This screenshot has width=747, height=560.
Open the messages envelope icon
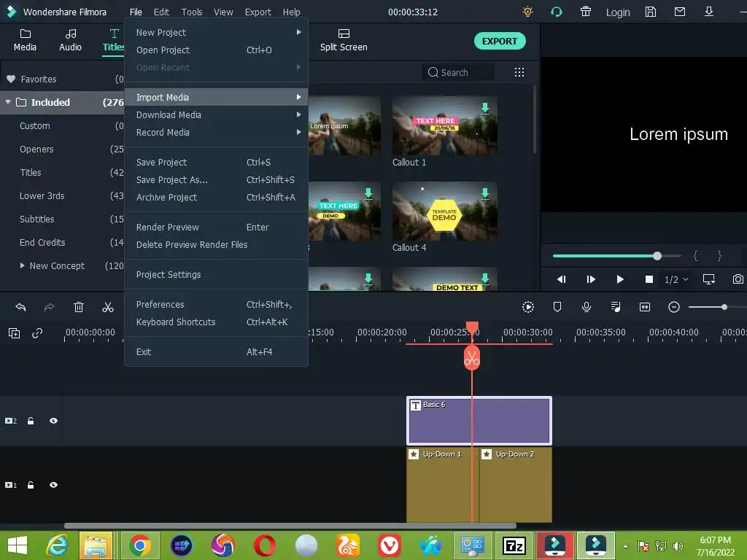click(x=680, y=12)
